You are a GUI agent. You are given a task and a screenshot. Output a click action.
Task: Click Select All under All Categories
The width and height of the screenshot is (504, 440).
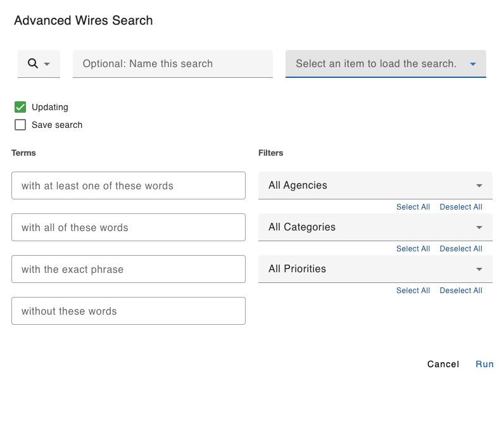point(413,249)
